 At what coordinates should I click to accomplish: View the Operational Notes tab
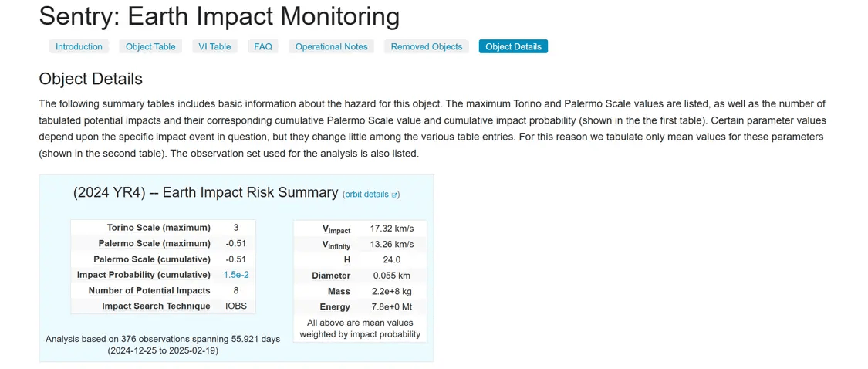[331, 46]
